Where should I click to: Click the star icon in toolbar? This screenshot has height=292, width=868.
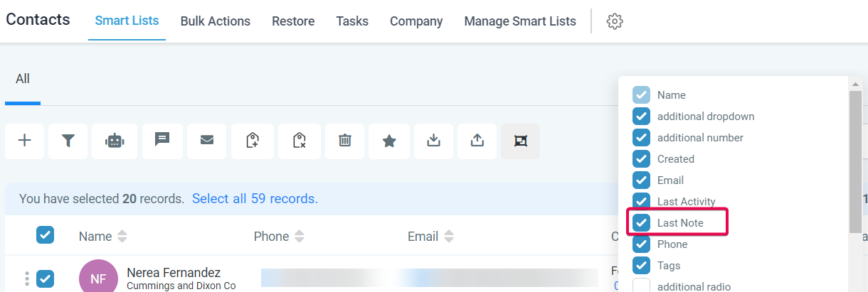[x=389, y=141]
